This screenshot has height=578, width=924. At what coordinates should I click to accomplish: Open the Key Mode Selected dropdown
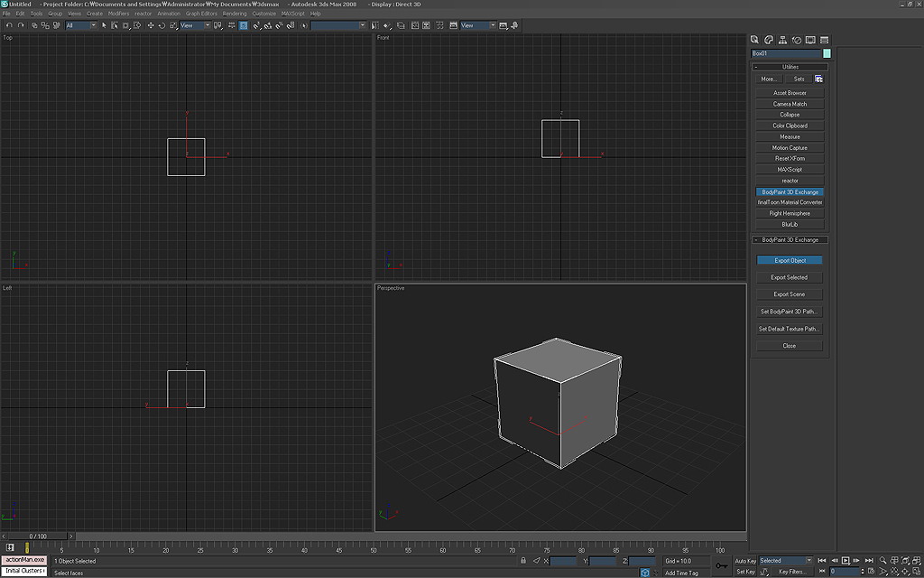tap(786, 560)
